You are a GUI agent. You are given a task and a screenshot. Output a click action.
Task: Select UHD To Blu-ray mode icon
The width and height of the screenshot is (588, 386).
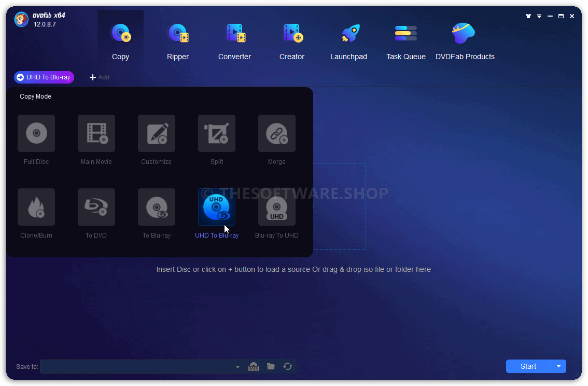point(217,207)
